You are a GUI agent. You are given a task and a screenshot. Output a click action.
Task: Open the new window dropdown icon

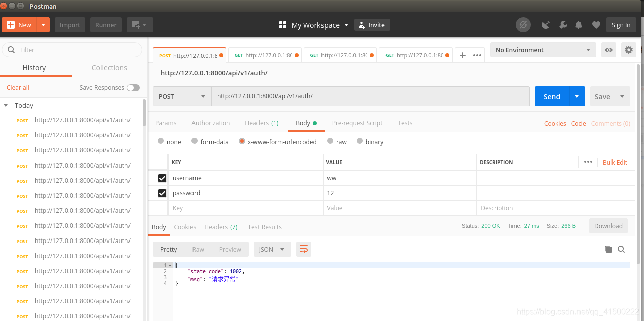coord(140,25)
